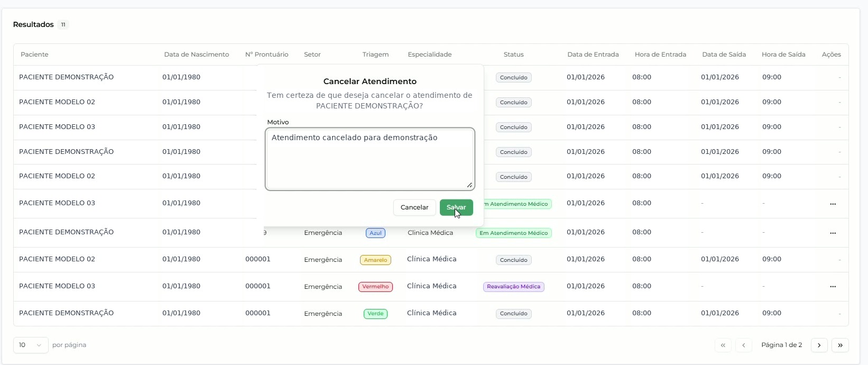Open actions menu for the Reavaliação Médica row
This screenshot has width=868, height=365.
click(x=833, y=287)
